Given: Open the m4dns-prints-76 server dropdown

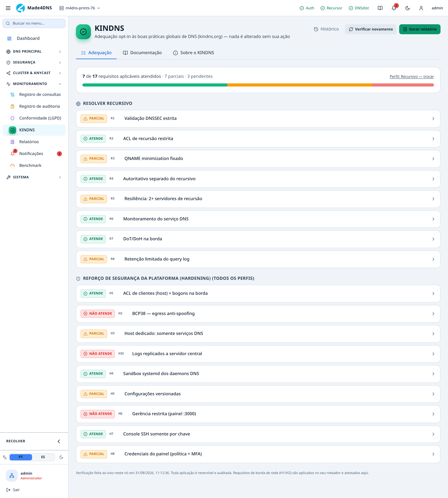Looking at the screenshot, I should (x=80, y=8).
